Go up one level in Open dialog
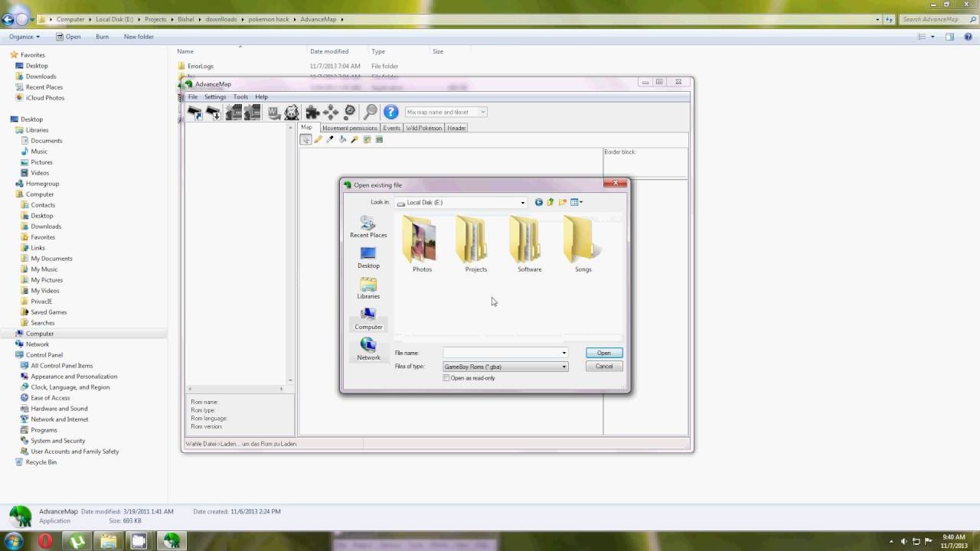Viewport: 980px width, 551px height. tap(550, 202)
